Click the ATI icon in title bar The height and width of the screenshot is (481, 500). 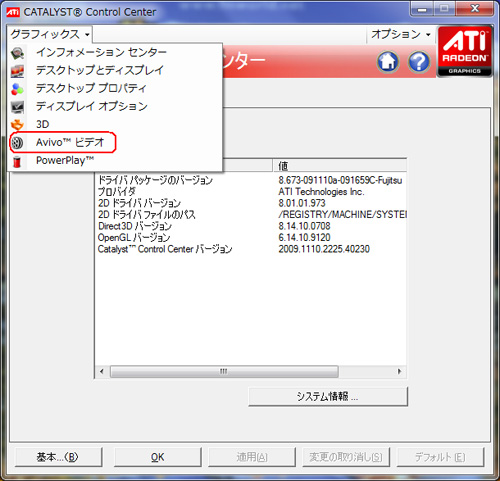point(13,12)
